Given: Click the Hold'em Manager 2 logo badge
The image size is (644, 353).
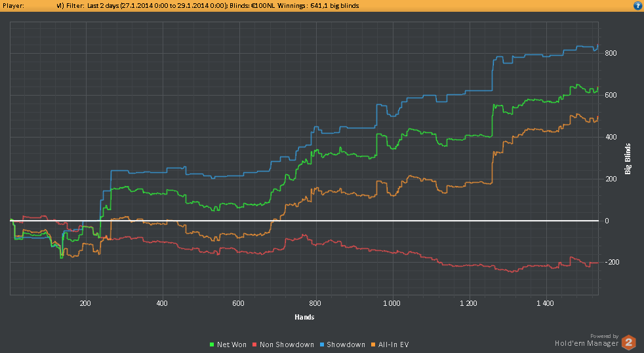Looking at the screenshot, I should click(629, 342).
